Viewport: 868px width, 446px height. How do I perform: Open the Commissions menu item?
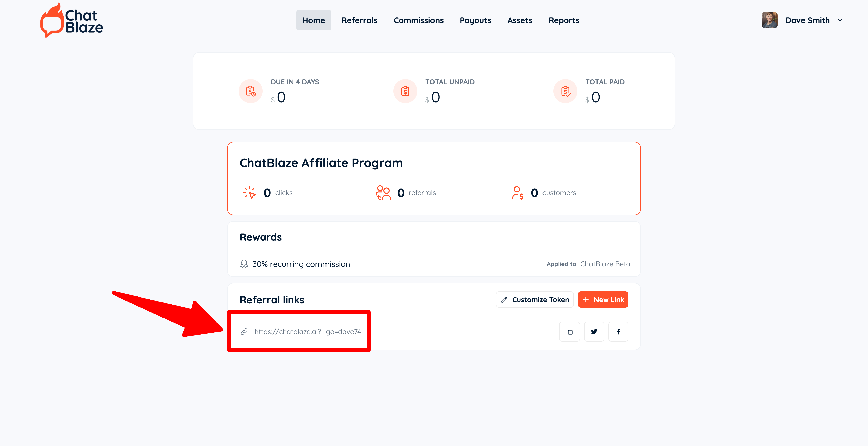[418, 20]
